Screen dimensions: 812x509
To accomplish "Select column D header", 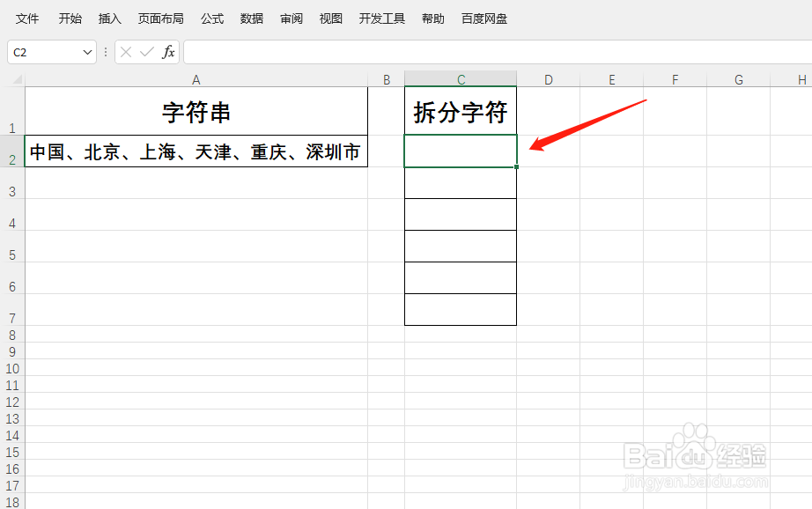I will (549, 79).
